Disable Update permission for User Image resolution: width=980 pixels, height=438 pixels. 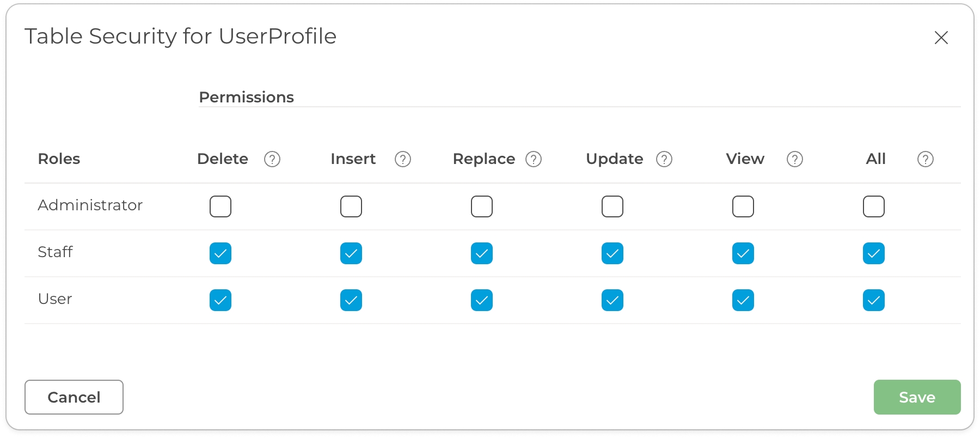tap(612, 300)
